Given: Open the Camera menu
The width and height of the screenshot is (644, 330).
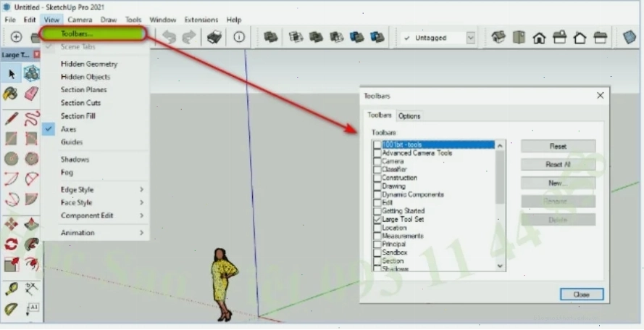Looking at the screenshot, I should (80, 20).
